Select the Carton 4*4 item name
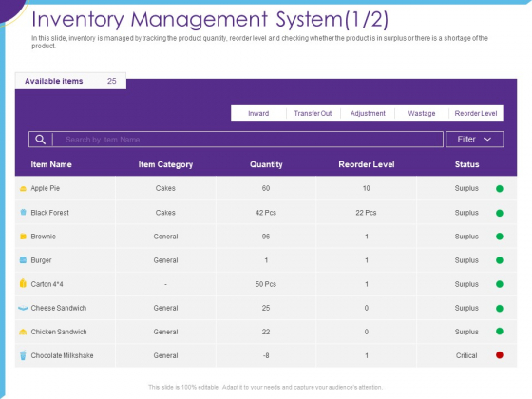This screenshot has height=399, width=532. click(x=47, y=284)
